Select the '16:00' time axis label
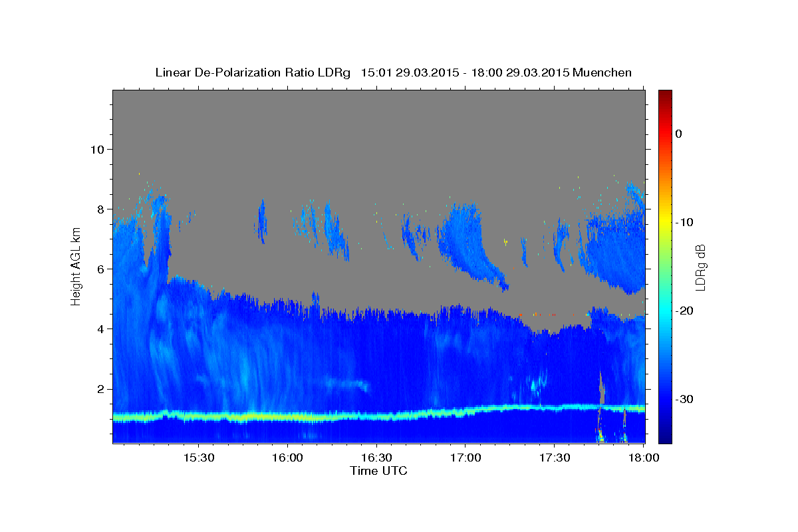The width and height of the screenshot is (798, 532). click(287, 458)
